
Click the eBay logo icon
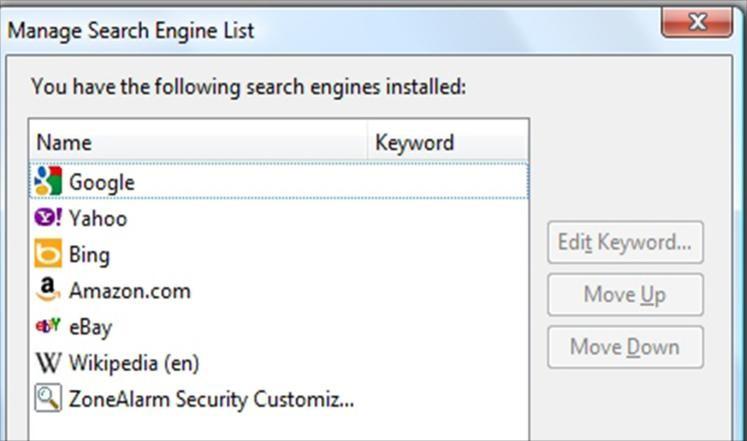click(x=48, y=326)
